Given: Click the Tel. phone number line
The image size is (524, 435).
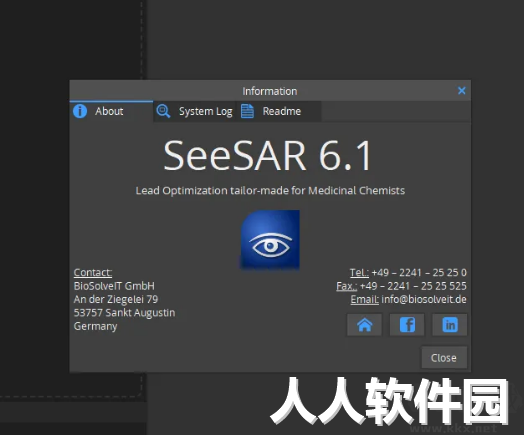Looking at the screenshot, I should 408,273.
